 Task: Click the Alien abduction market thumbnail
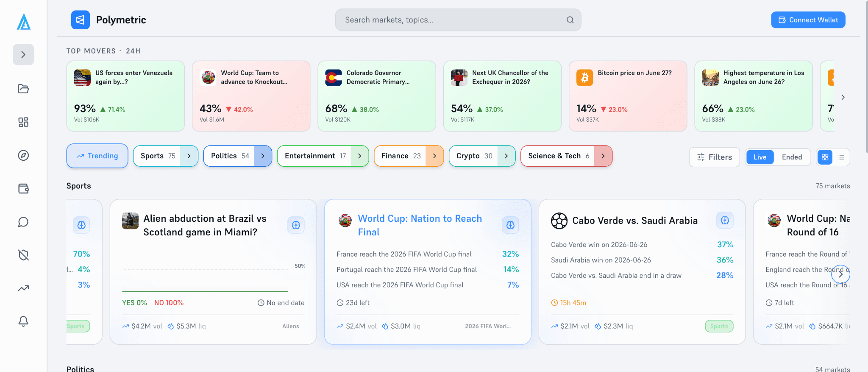[x=130, y=221]
